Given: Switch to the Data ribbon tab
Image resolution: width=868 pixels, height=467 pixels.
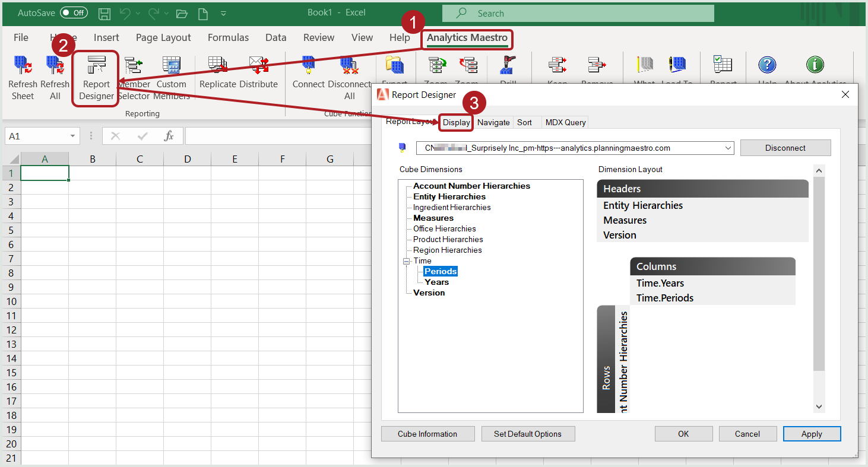Looking at the screenshot, I should click(275, 37).
